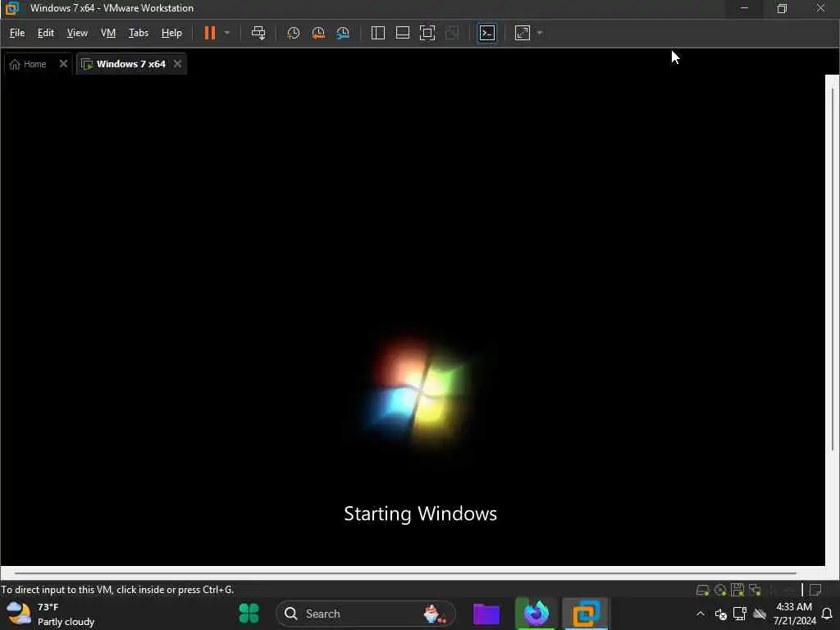This screenshot has width=840, height=630.
Task: Open the Tabs menu
Action: tap(138, 33)
